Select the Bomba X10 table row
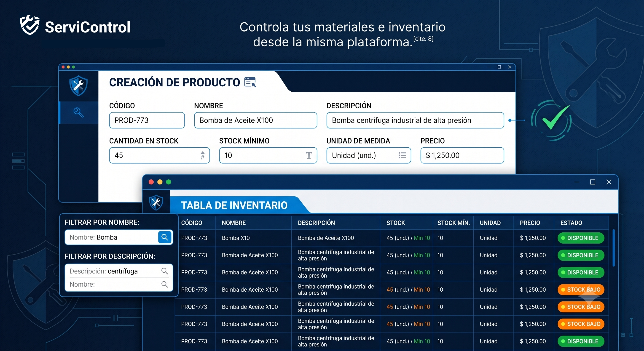Screen dimensions: 644x351 pyautogui.click(x=392, y=238)
